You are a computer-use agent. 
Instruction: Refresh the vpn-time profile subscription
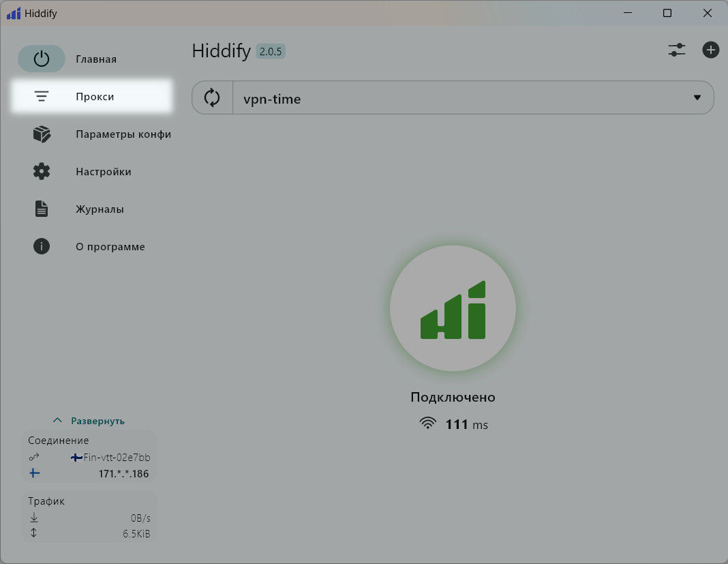point(212,98)
